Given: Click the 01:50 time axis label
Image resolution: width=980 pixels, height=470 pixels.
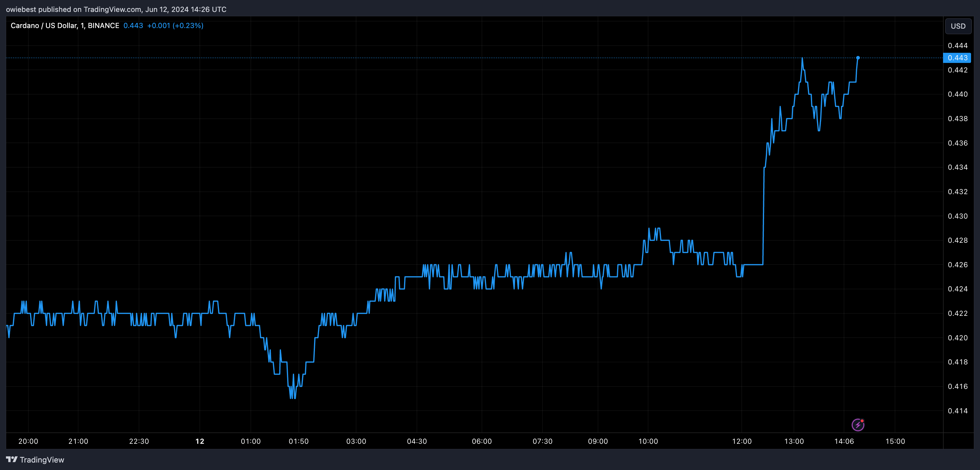Looking at the screenshot, I should pos(299,441).
